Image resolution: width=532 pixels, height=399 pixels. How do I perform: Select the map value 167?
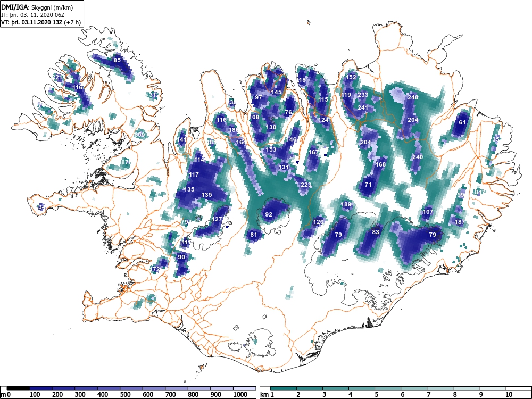(x=313, y=152)
